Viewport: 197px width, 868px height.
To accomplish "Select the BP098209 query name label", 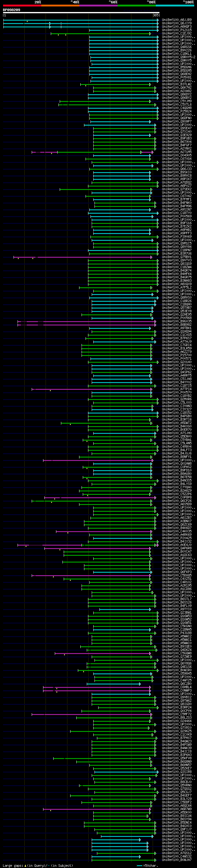I will [x=11, y=10].
